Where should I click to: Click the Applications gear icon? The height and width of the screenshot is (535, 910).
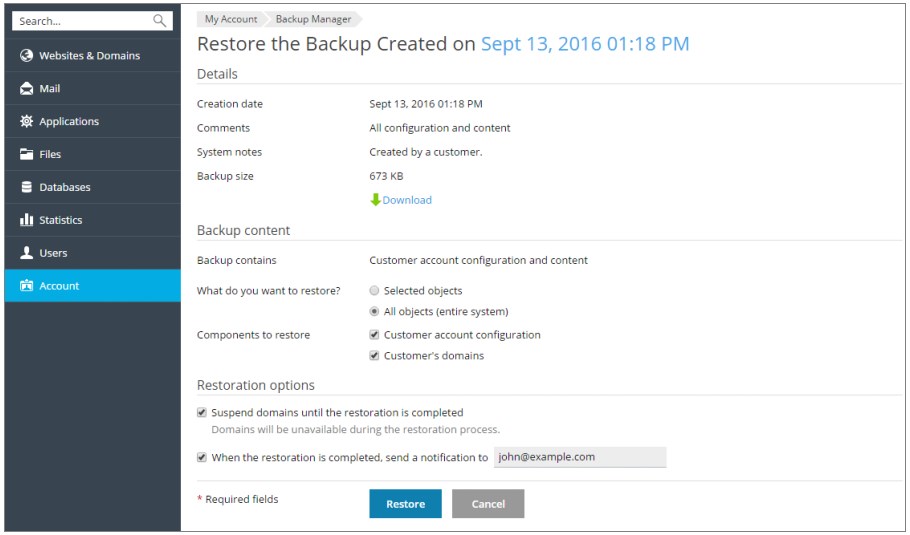(26, 121)
